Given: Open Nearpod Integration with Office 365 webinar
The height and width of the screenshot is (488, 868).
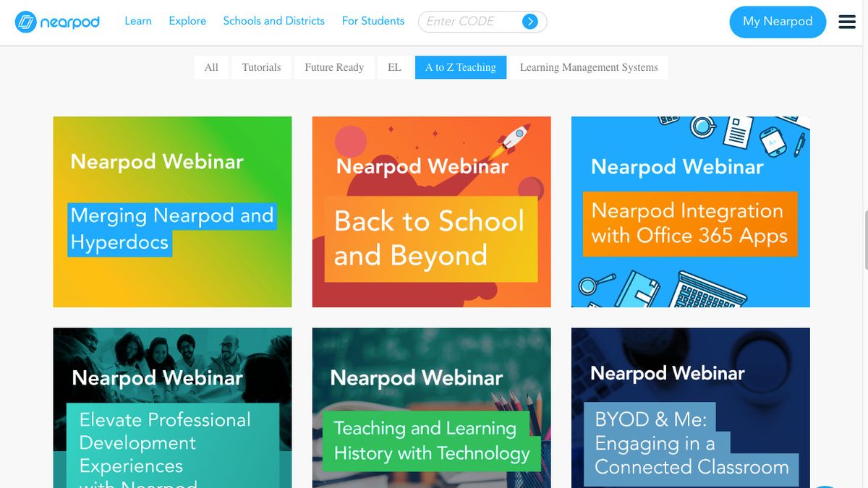Looking at the screenshot, I should coord(691,212).
